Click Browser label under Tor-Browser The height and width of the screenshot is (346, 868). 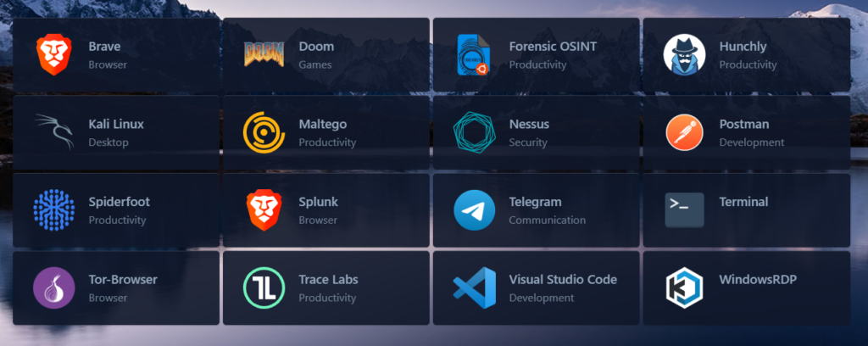pyautogui.click(x=108, y=298)
